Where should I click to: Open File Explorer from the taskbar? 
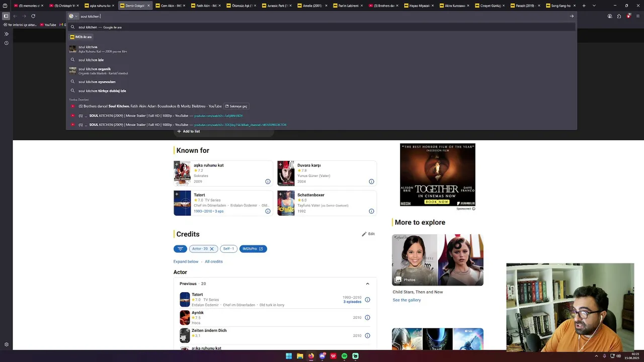pyautogui.click(x=300, y=356)
